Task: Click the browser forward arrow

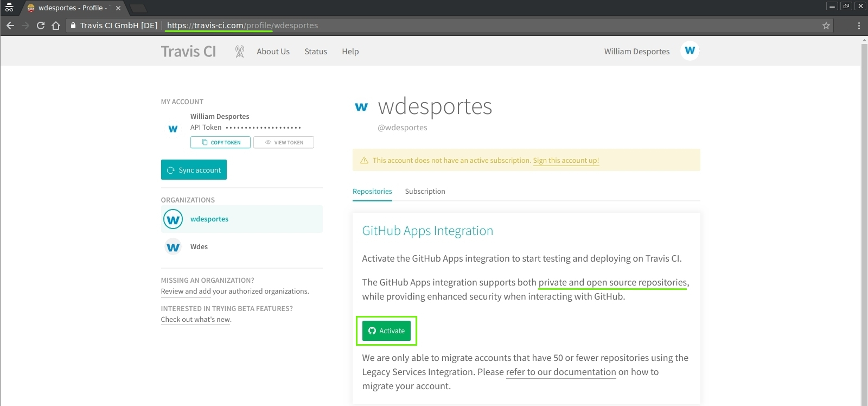Action: (25, 26)
